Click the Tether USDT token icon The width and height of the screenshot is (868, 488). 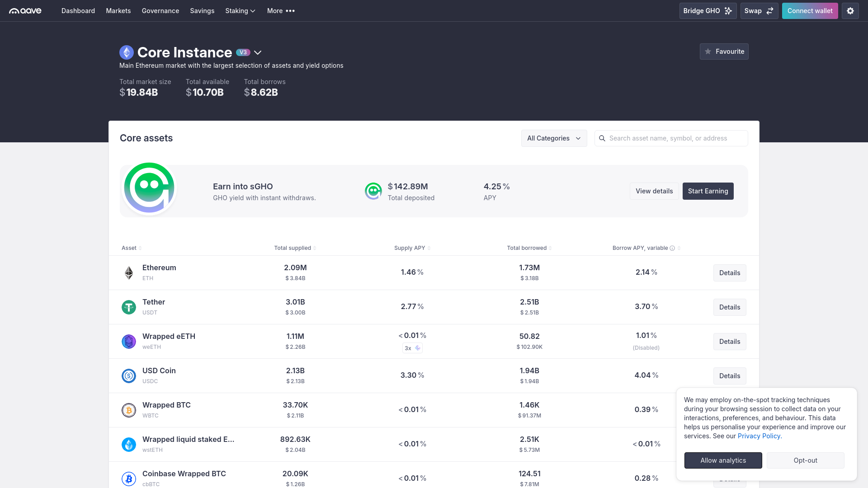129,307
